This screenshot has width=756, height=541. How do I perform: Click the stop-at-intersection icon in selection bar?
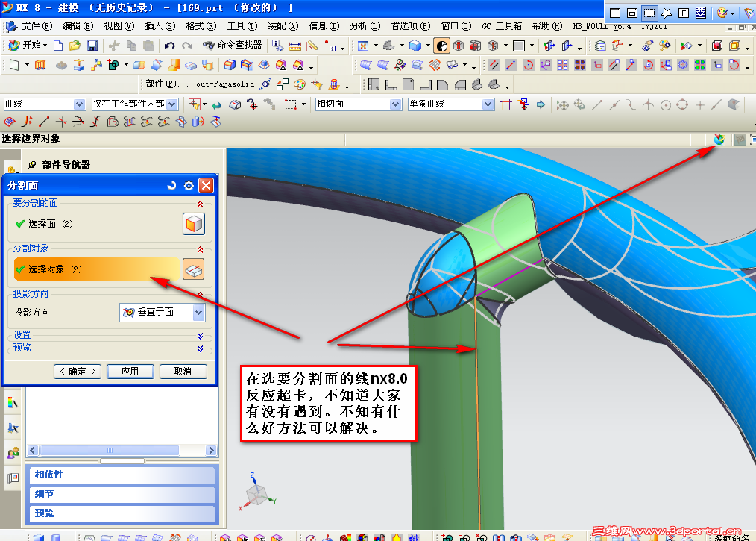pyautogui.click(x=505, y=104)
